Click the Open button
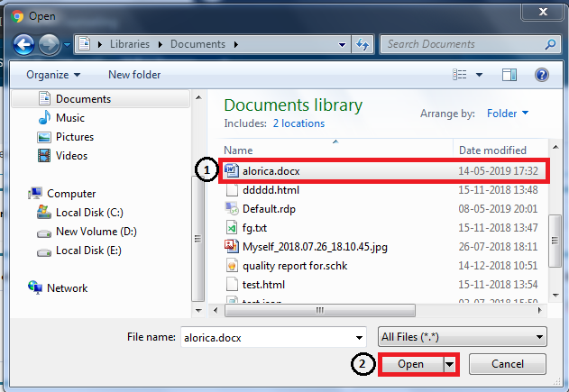The height and width of the screenshot is (392, 569). coord(410,364)
